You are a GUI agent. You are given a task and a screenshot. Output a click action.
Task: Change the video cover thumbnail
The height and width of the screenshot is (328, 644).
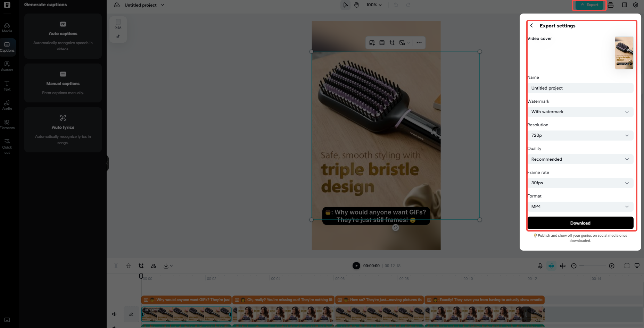click(x=624, y=52)
